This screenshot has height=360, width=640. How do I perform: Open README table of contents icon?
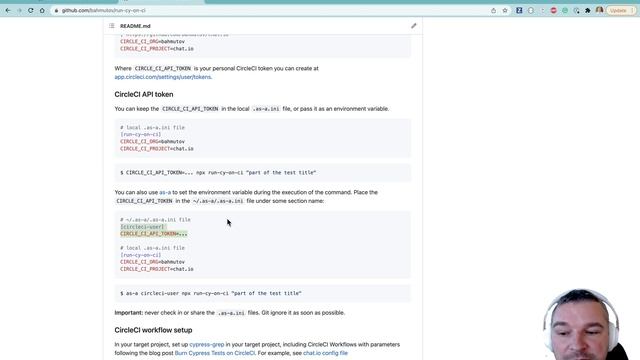click(112, 26)
